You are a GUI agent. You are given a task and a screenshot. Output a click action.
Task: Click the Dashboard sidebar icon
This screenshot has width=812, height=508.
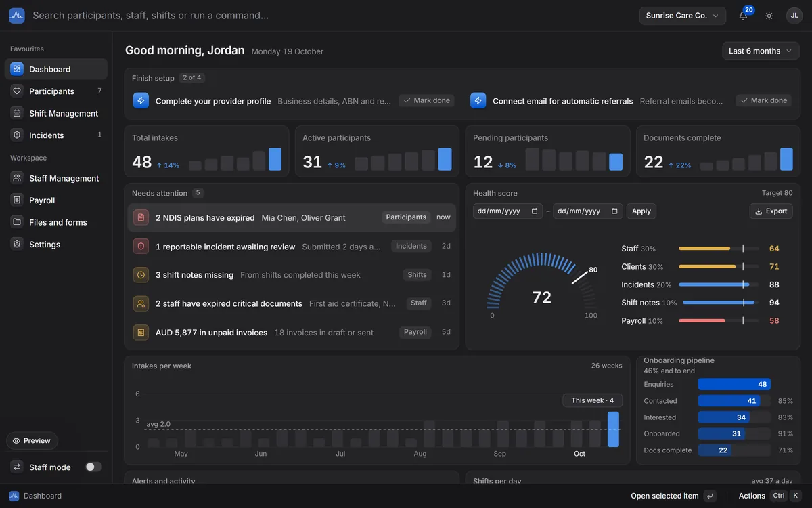(x=17, y=69)
